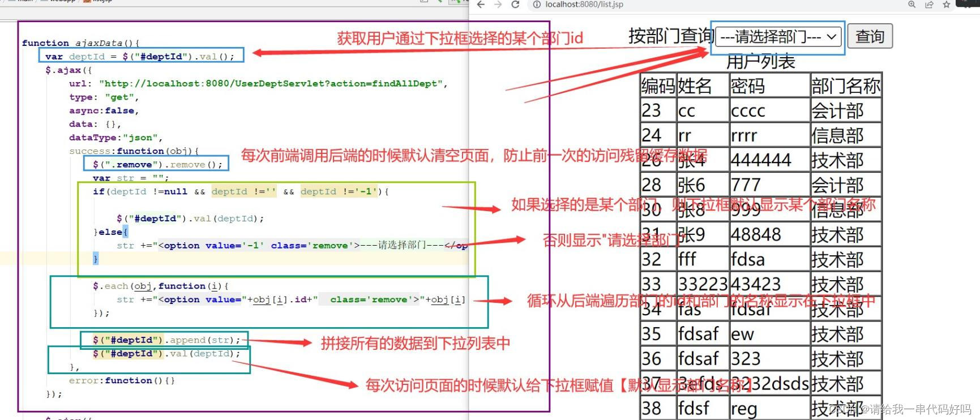Viewport: 980px width, 420px height.
Task: Click the error:function(){} code line
Action: [122, 381]
